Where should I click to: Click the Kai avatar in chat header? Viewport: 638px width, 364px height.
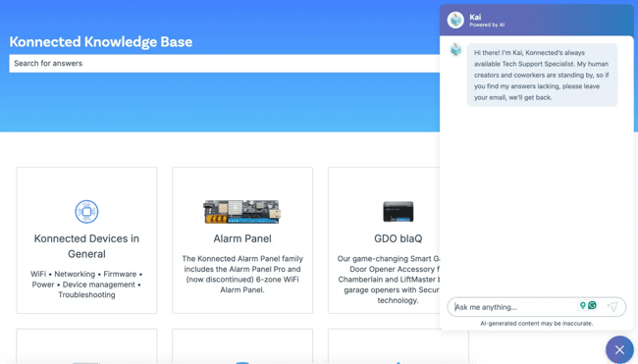coord(455,20)
